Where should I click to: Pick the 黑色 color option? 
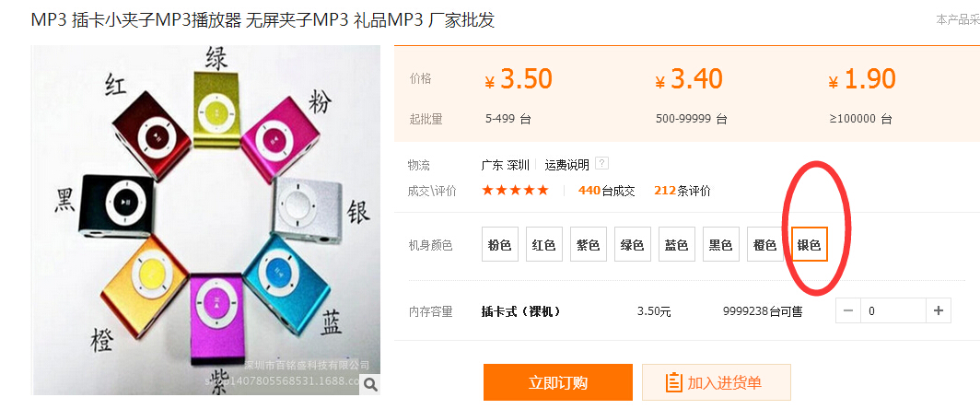(720, 244)
